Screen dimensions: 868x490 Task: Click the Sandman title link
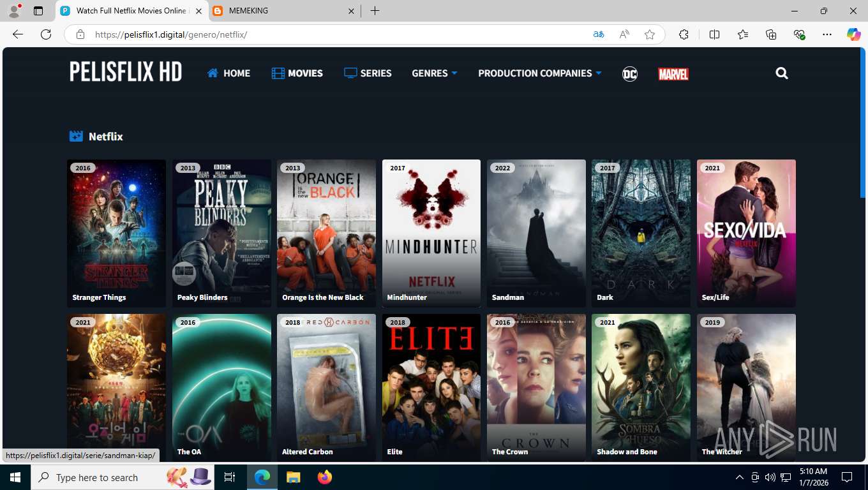508,297
